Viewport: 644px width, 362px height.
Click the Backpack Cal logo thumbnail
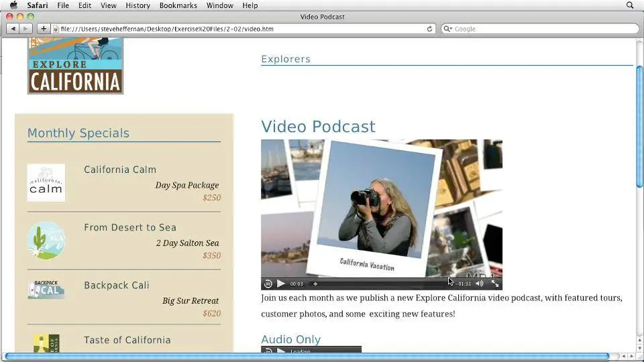46,290
